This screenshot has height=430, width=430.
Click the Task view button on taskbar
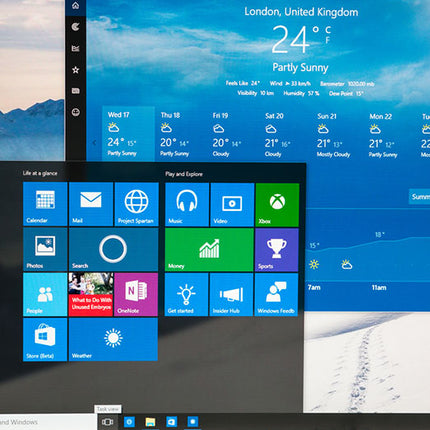point(107,422)
